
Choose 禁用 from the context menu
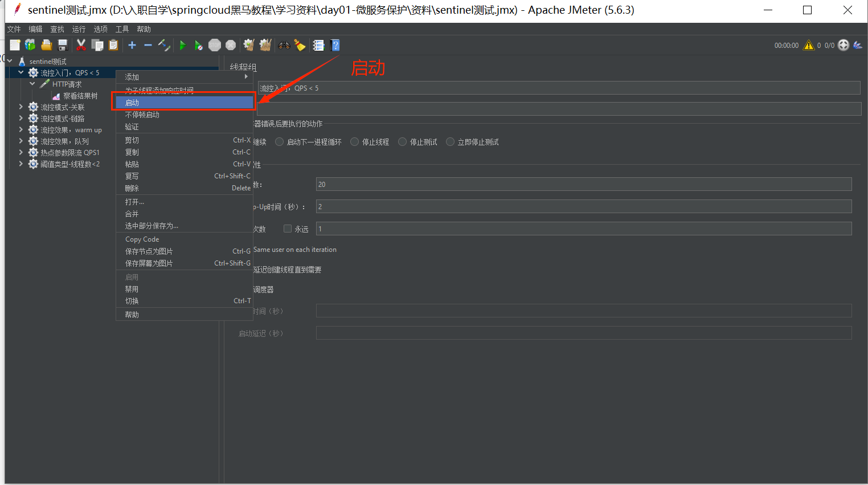tap(185, 289)
